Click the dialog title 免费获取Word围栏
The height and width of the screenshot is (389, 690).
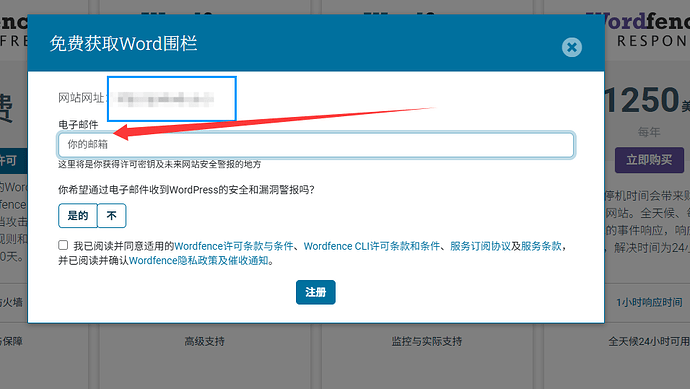tap(123, 44)
